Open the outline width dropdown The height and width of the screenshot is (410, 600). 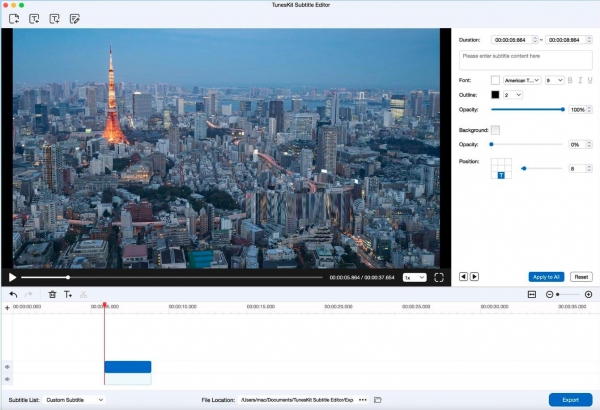[513, 95]
